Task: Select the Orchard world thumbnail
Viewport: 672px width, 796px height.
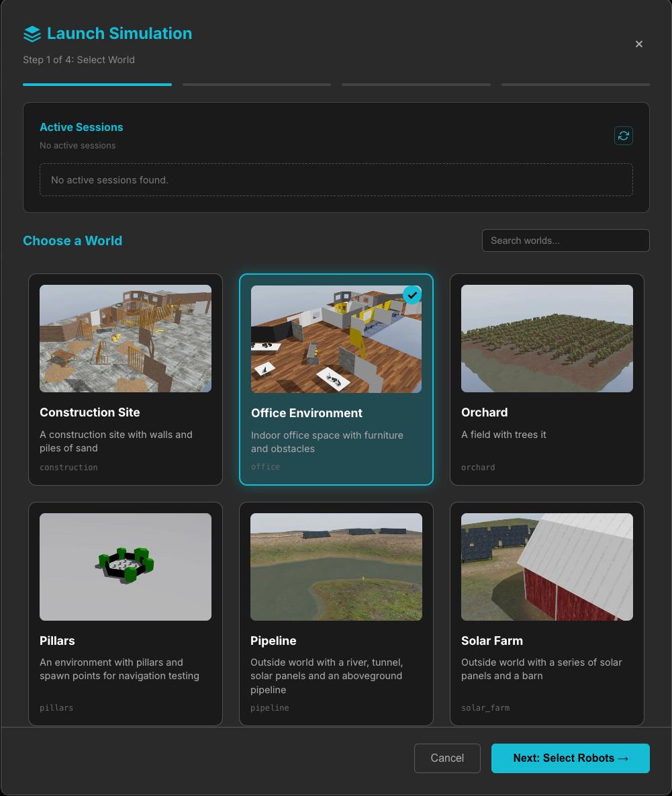Action: [x=546, y=339]
